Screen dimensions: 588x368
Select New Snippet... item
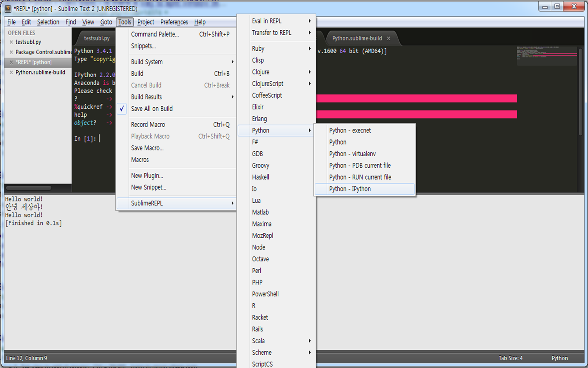pyautogui.click(x=176, y=187)
